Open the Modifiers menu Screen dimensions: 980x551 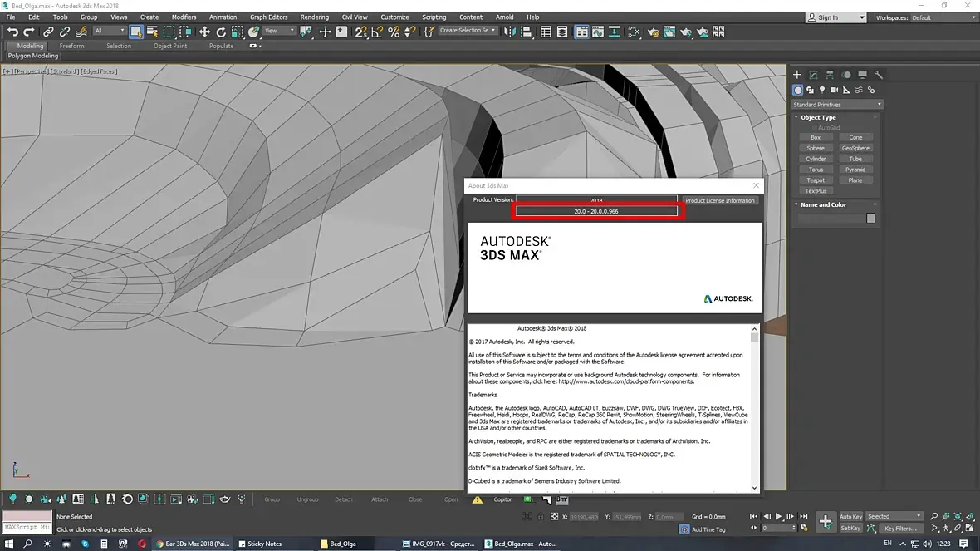coord(184,17)
